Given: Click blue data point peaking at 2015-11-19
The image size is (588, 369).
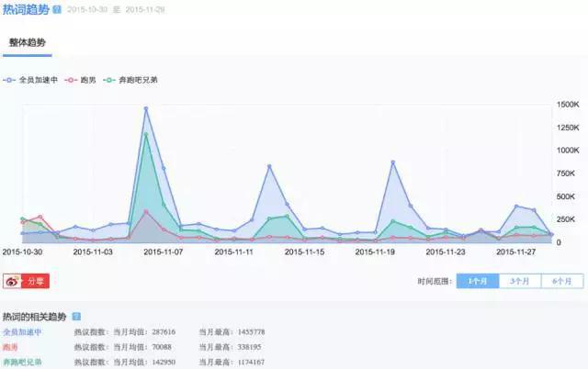Looking at the screenshot, I should tap(392, 162).
